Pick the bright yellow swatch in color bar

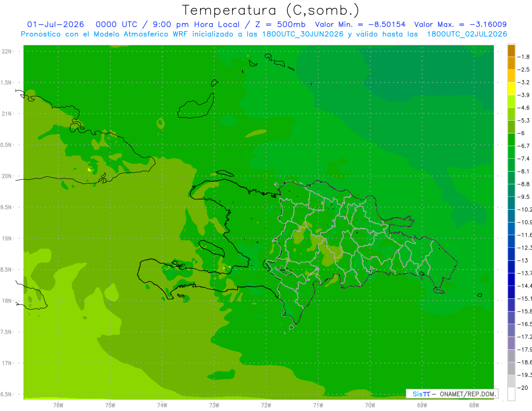tap(511, 89)
